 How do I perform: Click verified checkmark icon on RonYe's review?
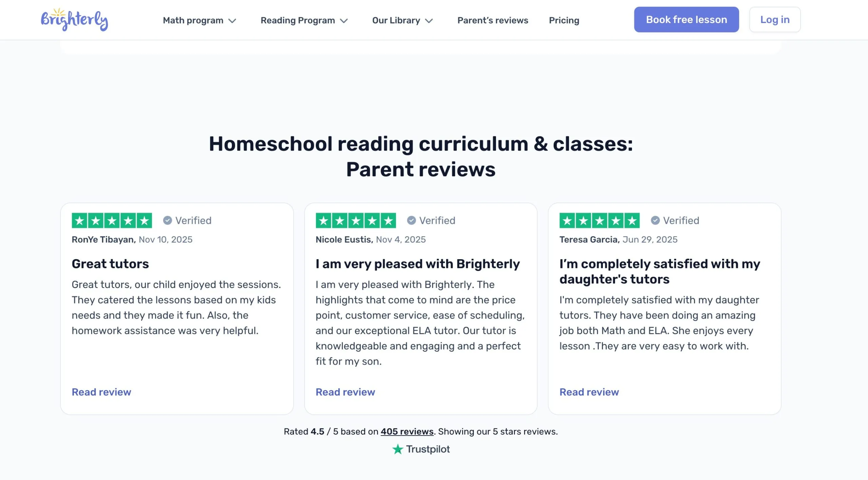point(167,220)
